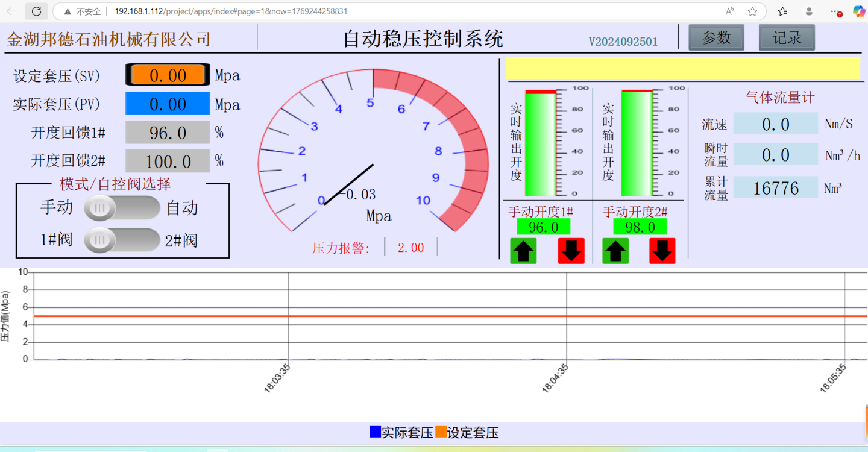868x452 pixels.
Task: Click the read aloud icon in address bar
Action: coord(730,11)
